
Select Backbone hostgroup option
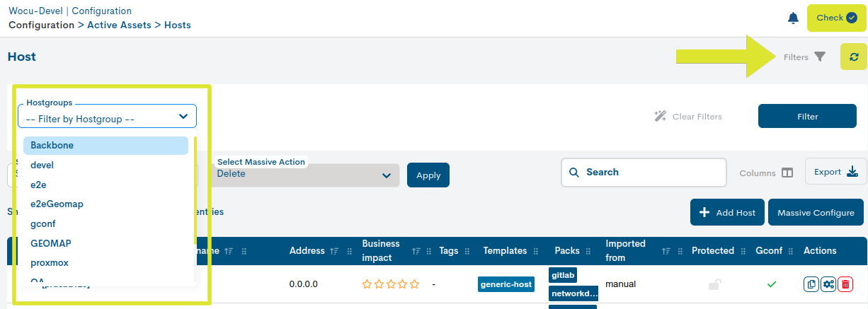(x=105, y=145)
